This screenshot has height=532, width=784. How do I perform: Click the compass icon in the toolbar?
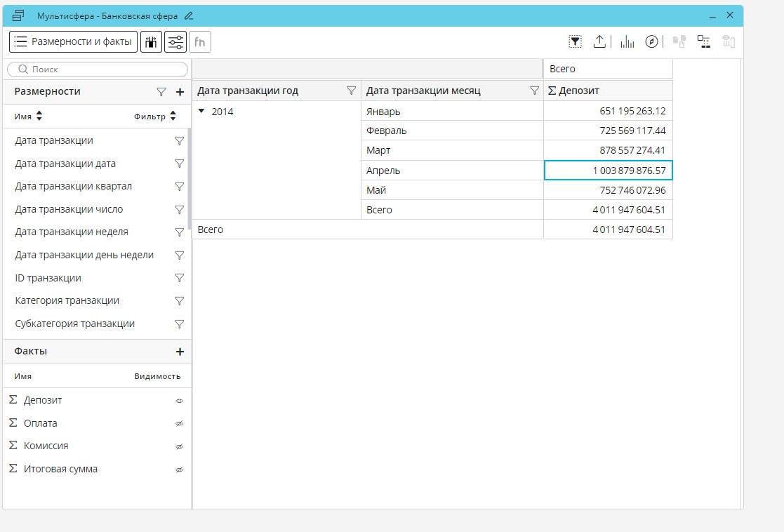tap(652, 42)
